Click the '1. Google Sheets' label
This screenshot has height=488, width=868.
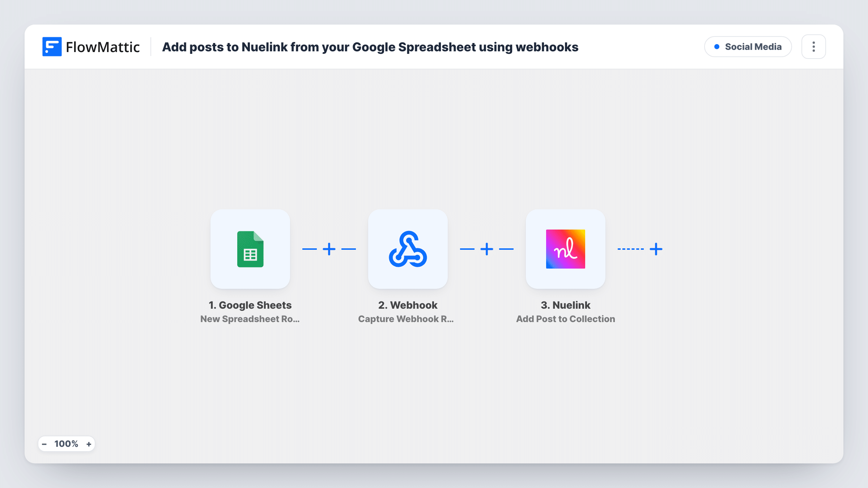point(250,305)
